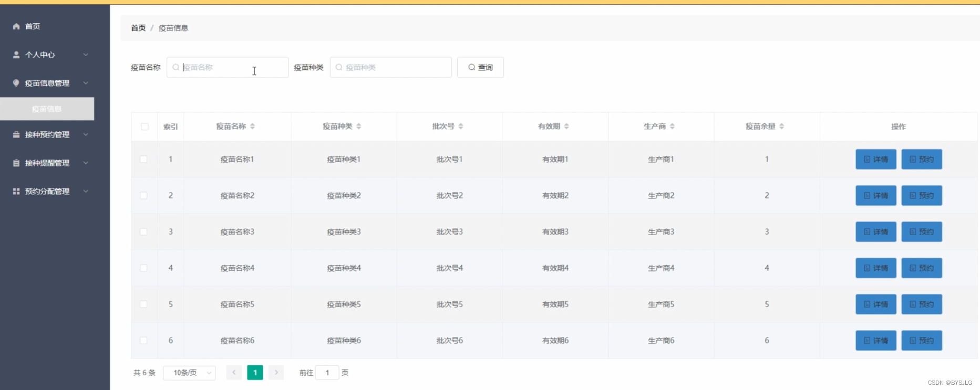Click the 批次号3 table cell

[450, 231]
